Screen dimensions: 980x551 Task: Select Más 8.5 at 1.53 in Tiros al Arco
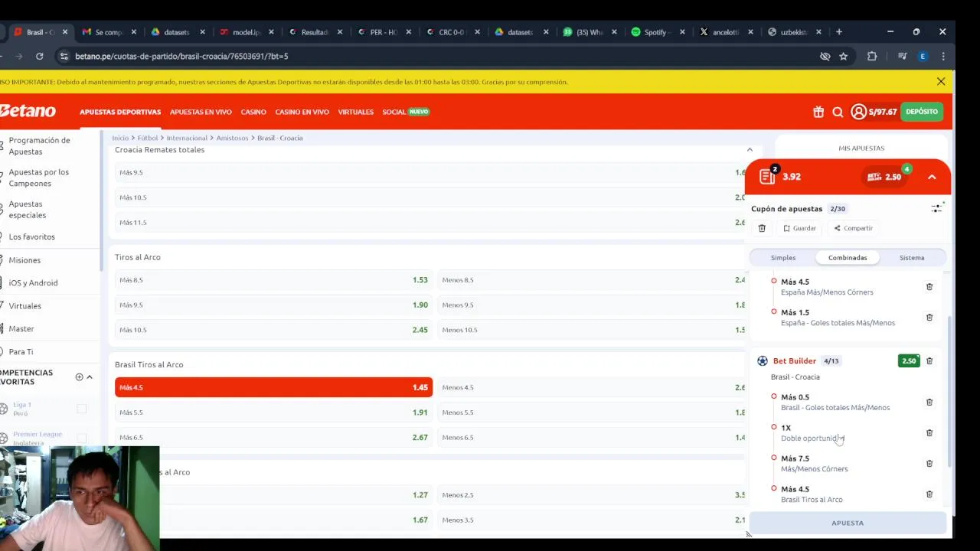[x=273, y=280]
